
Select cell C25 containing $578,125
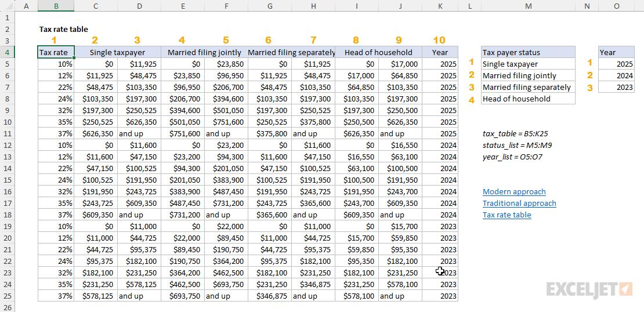tap(96, 296)
